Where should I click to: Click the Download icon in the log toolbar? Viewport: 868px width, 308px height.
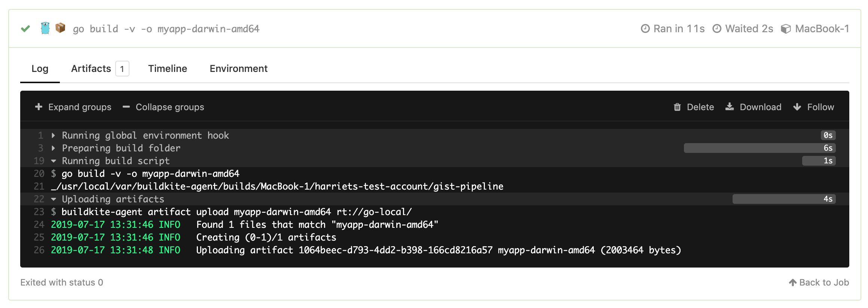(x=730, y=107)
